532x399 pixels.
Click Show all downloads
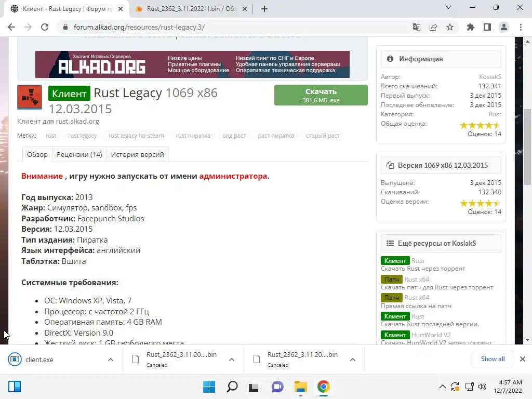point(493,359)
